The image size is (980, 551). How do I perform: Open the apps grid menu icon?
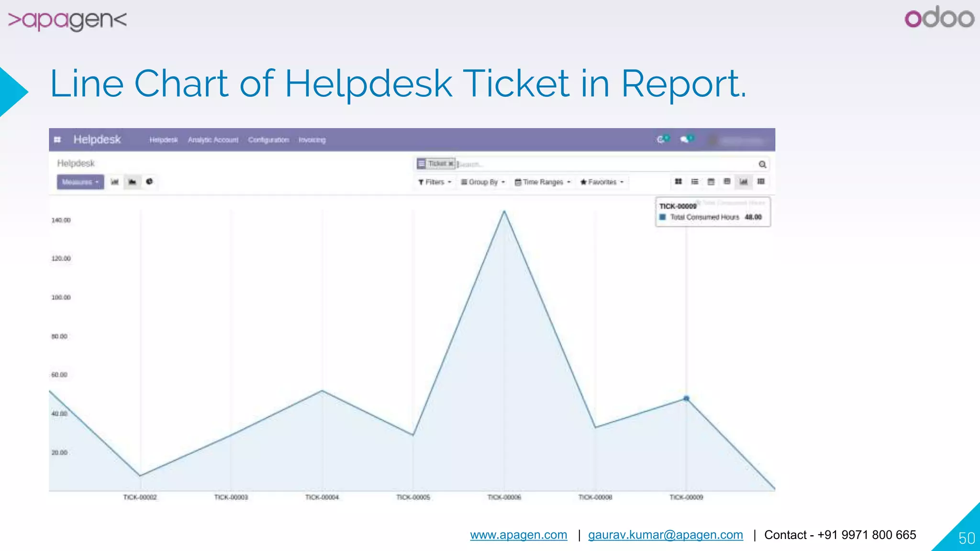click(57, 140)
